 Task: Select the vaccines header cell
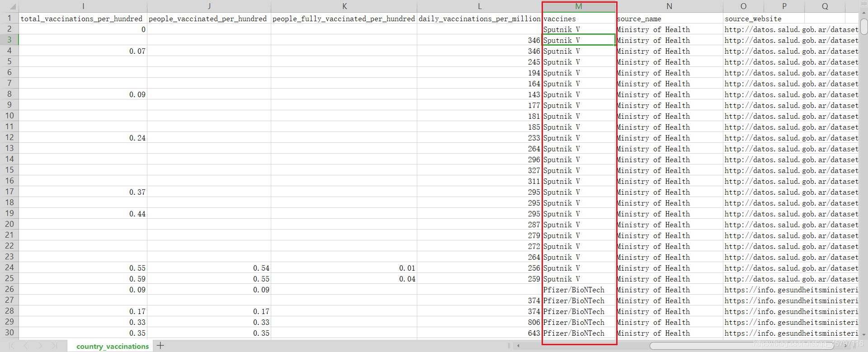pyautogui.click(x=579, y=18)
